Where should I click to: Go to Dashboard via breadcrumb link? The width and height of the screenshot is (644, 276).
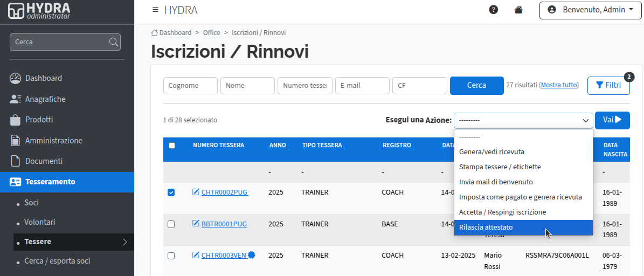[x=175, y=32]
